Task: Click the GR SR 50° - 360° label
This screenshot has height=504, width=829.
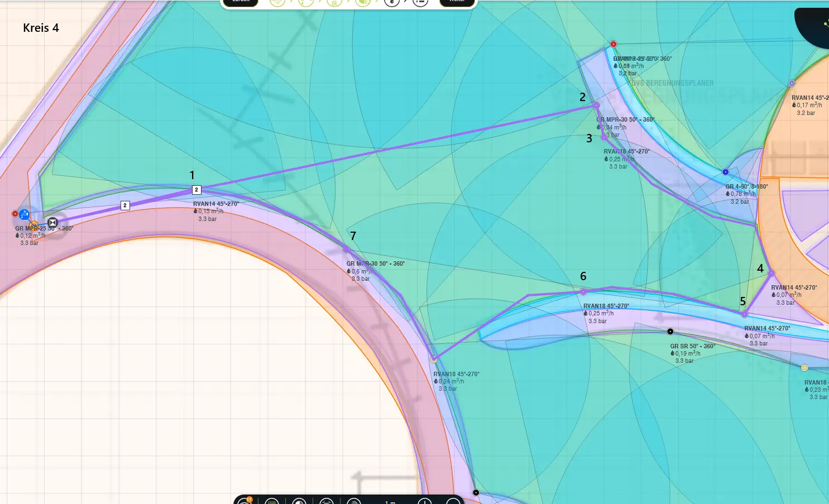Action: pyautogui.click(x=692, y=353)
